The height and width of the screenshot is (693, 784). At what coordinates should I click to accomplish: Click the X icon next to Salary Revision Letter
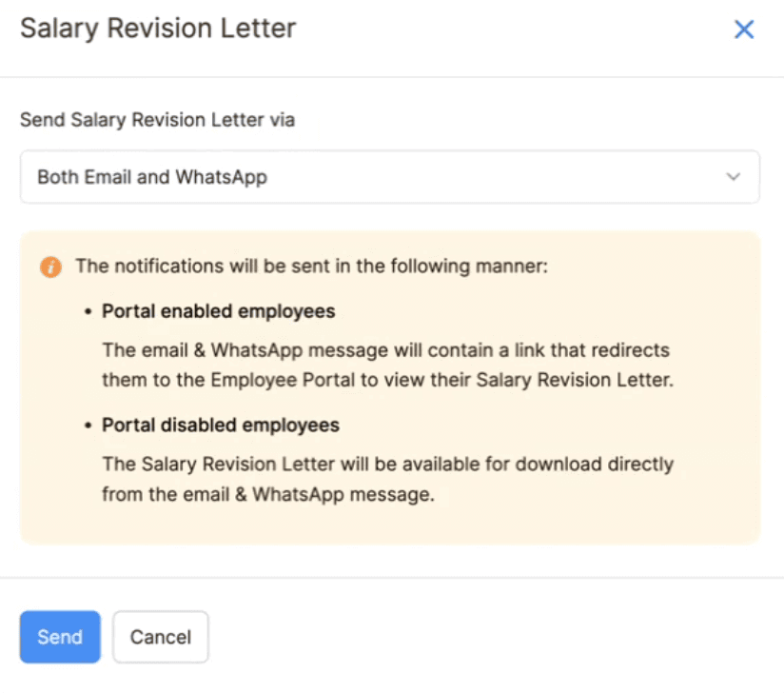(743, 30)
